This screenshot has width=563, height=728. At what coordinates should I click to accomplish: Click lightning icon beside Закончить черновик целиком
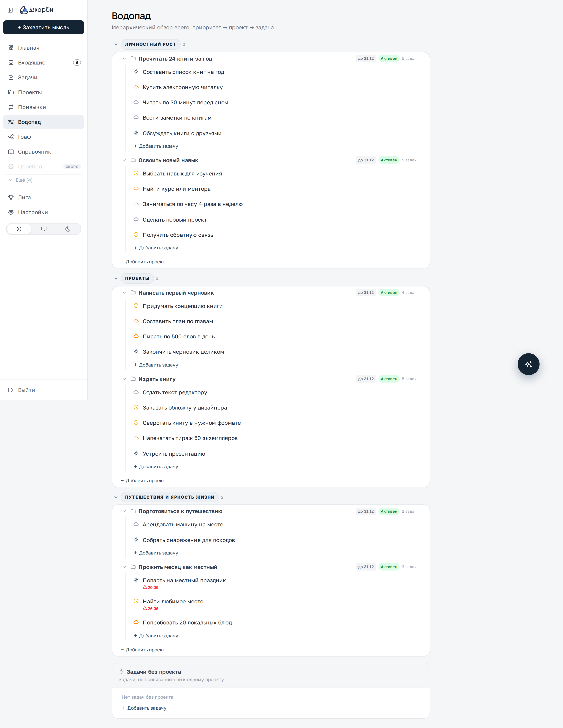point(136,351)
